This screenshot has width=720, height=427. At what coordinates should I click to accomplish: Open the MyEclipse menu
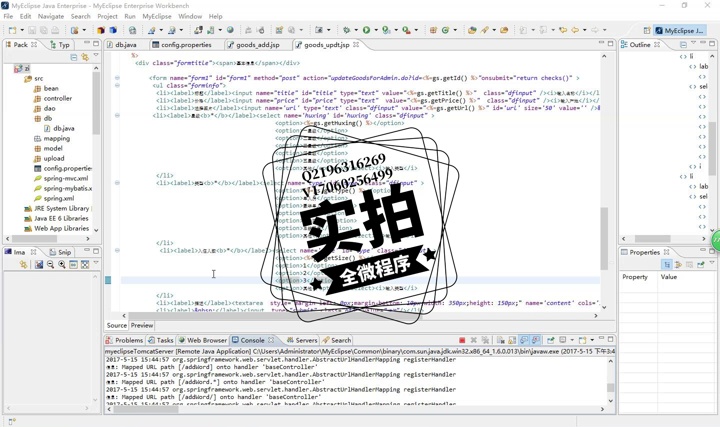pyautogui.click(x=157, y=17)
